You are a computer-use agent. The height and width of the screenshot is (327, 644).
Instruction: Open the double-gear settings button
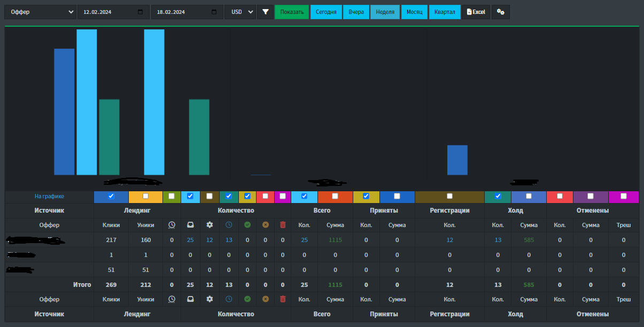(x=501, y=12)
